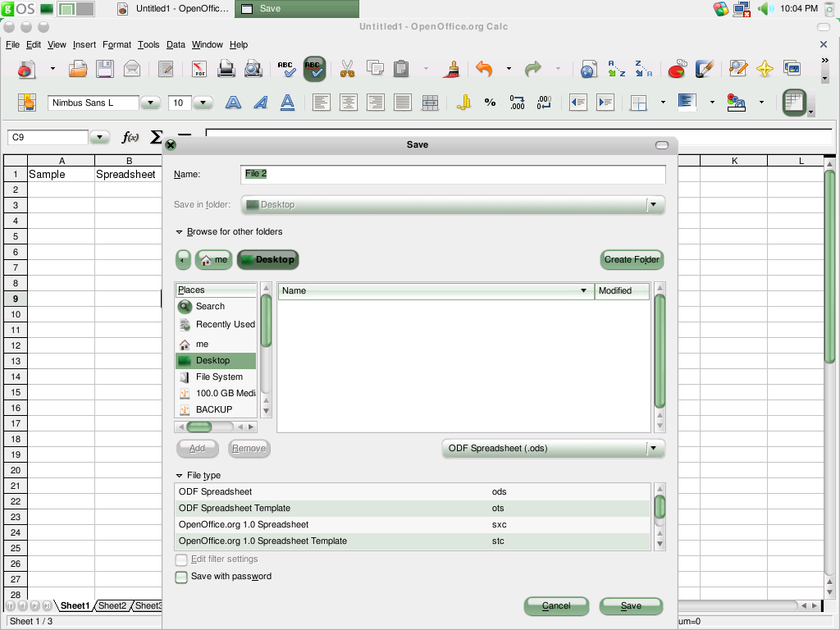Image resolution: width=840 pixels, height=630 pixels.
Task: Collapse the File type expander
Action: (179, 476)
